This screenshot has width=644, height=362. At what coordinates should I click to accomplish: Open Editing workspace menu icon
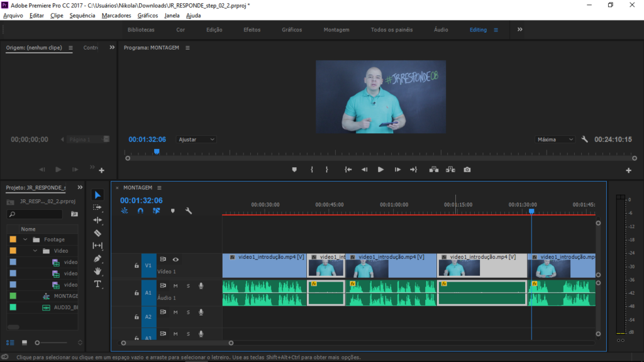496,30
